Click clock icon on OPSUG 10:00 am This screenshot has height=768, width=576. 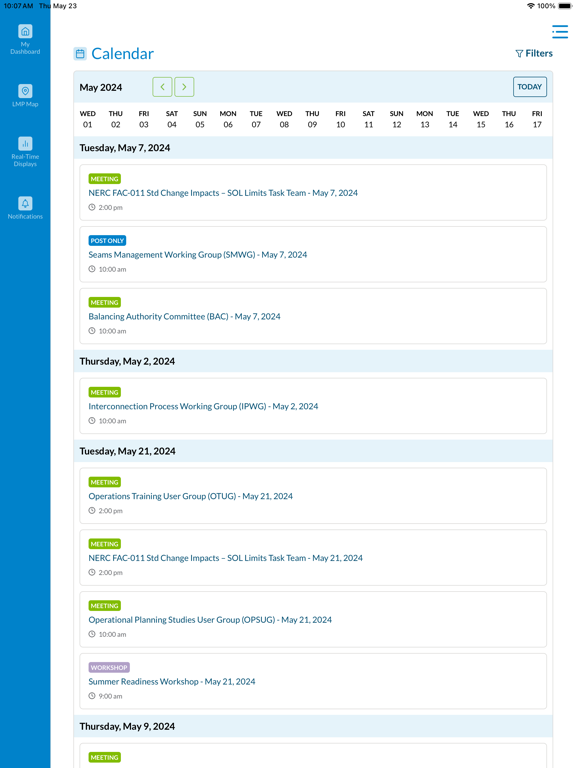(92, 634)
